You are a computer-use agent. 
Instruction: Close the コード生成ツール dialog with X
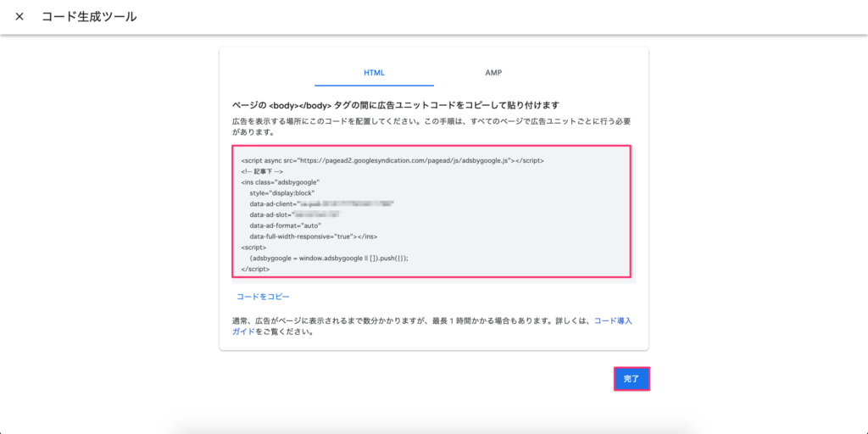[x=19, y=17]
